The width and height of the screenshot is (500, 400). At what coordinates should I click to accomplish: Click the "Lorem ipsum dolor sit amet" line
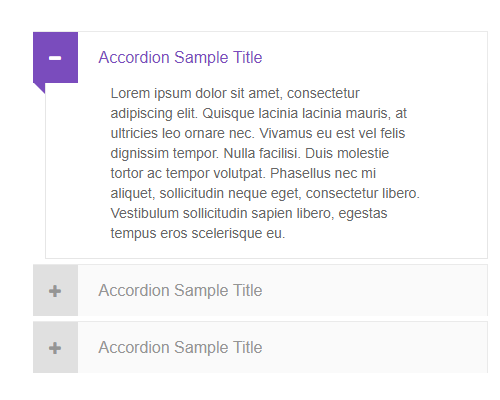tap(235, 93)
